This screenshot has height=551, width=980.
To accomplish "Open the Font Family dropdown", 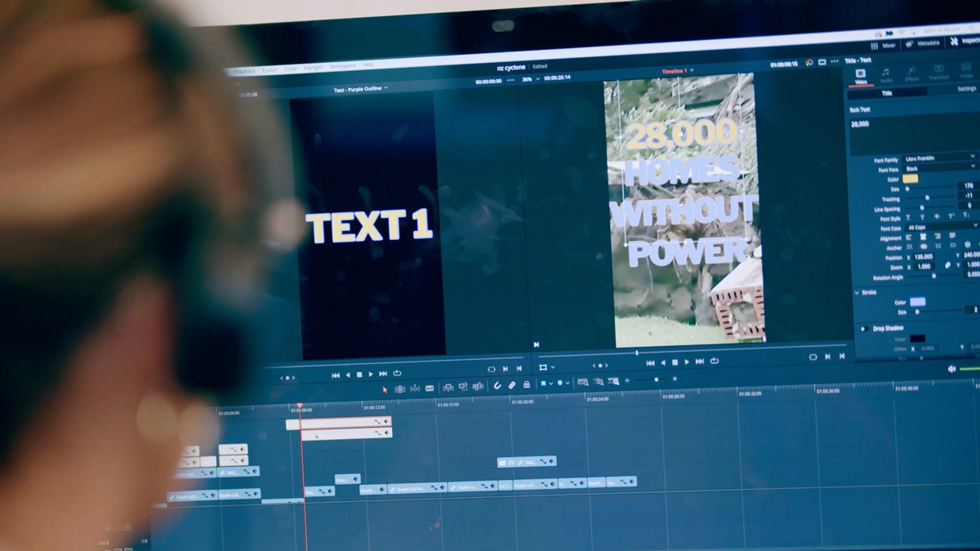I will [940, 157].
